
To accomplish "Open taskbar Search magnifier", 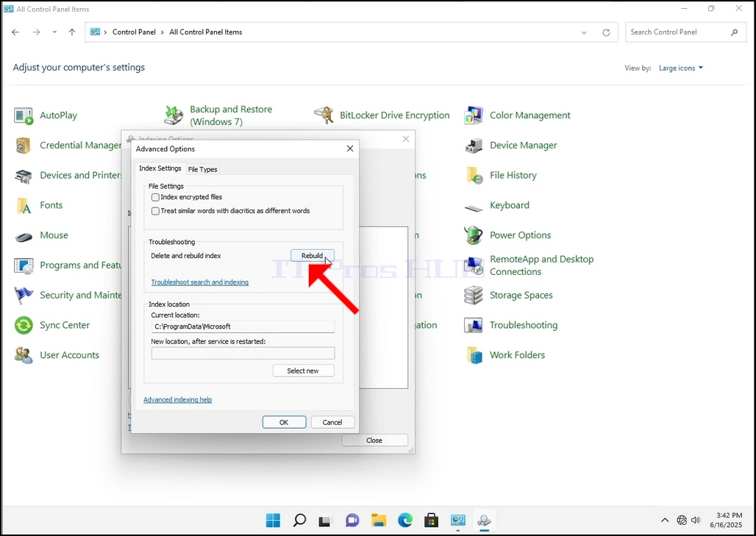I will click(299, 521).
